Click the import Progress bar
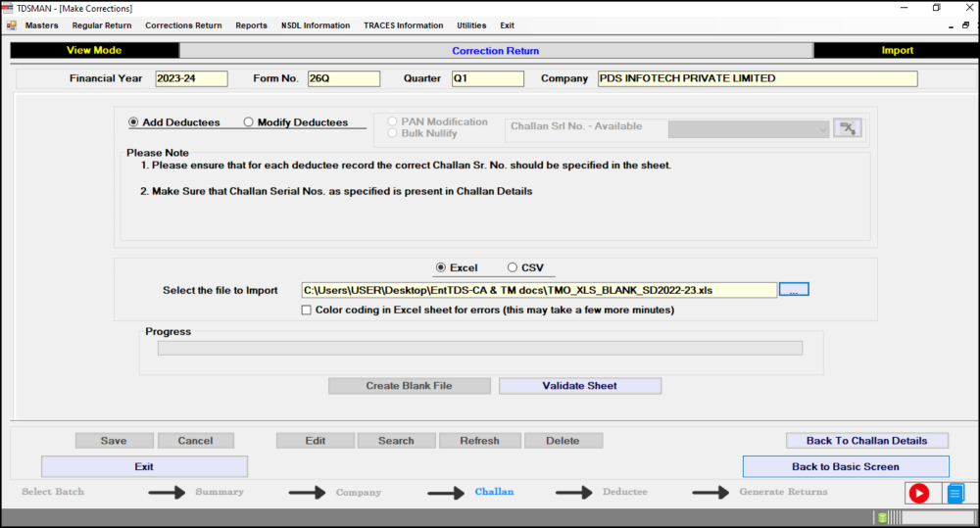The width and height of the screenshot is (980, 528). pos(480,348)
